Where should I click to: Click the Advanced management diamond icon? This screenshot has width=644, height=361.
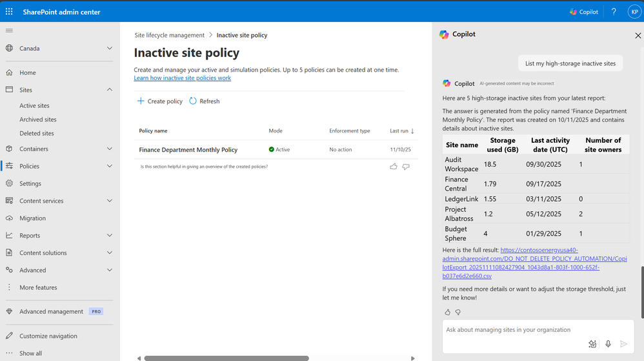[x=9, y=311]
